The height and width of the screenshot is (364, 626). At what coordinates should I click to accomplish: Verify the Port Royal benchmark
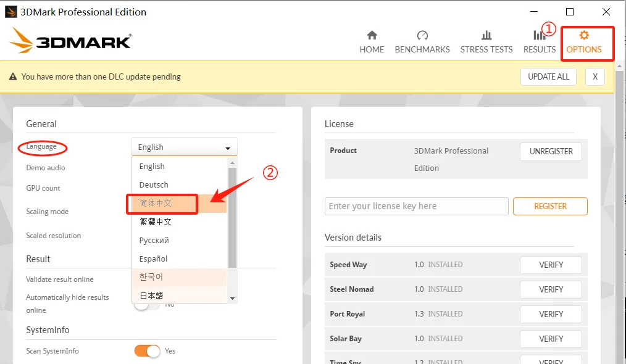551,315
